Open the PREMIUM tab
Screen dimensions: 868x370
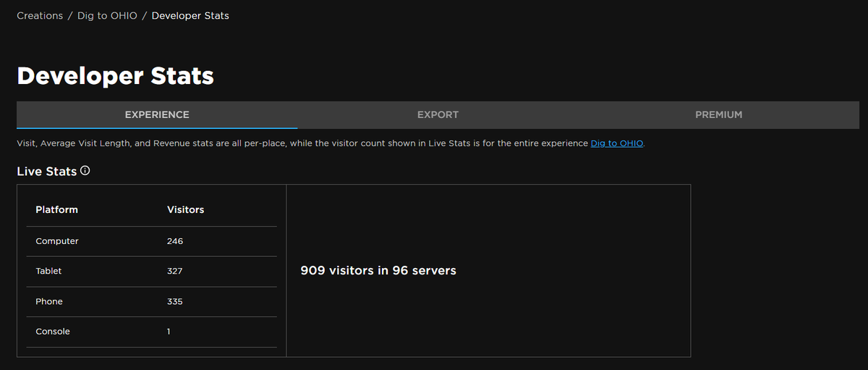click(718, 114)
